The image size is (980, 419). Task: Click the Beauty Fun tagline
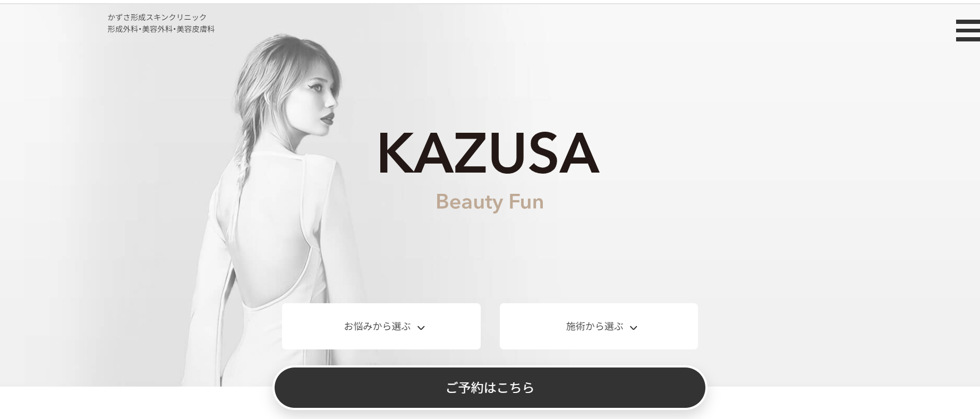pos(490,202)
